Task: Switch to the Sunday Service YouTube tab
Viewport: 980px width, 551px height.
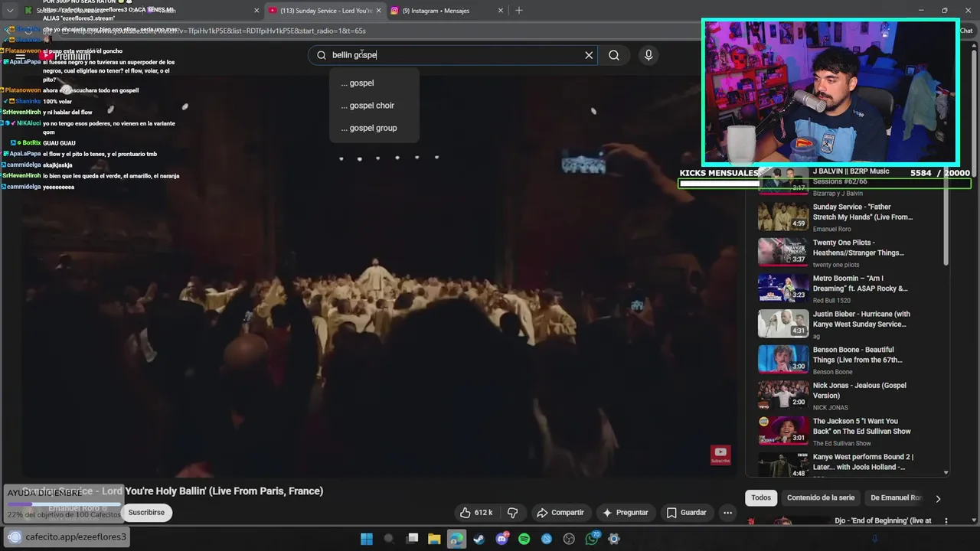Action: (x=325, y=11)
